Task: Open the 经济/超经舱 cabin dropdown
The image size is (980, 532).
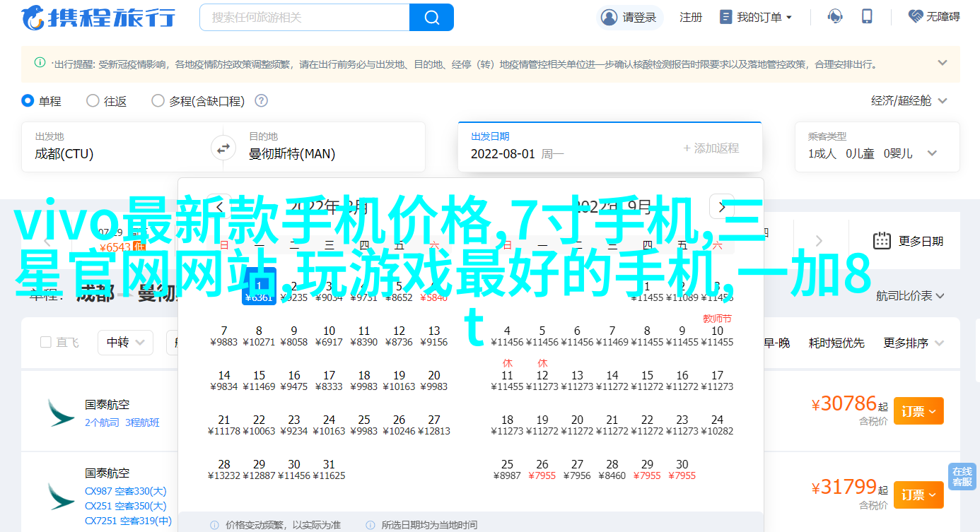Action: (909, 101)
